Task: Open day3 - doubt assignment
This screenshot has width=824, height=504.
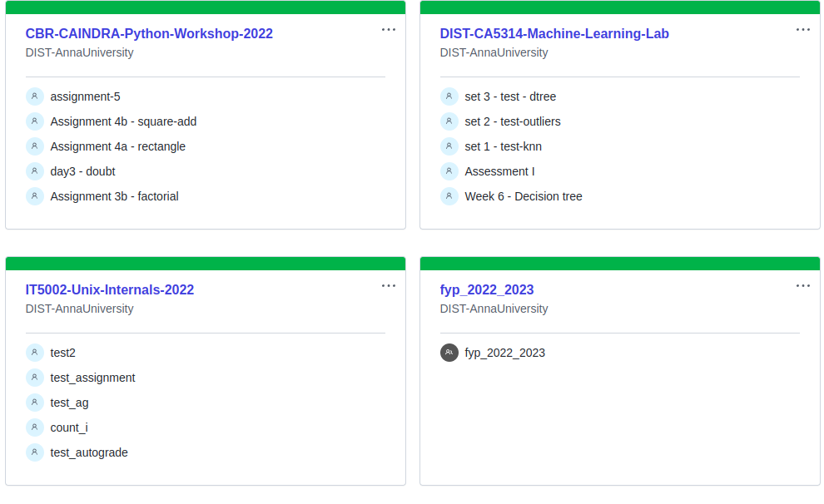Action: click(82, 171)
